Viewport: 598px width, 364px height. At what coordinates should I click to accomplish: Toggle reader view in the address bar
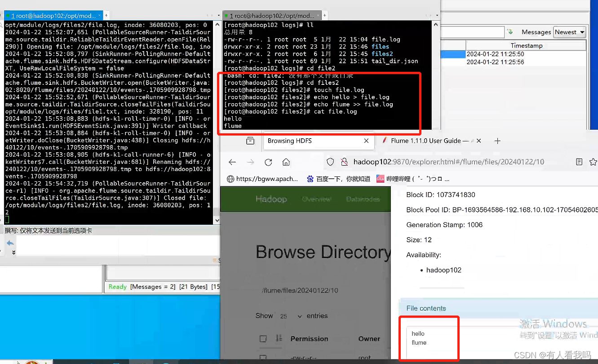(580, 162)
